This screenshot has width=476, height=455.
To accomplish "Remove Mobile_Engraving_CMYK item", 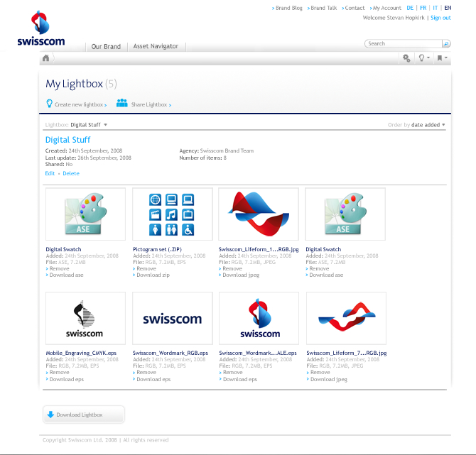I will coord(59,372).
